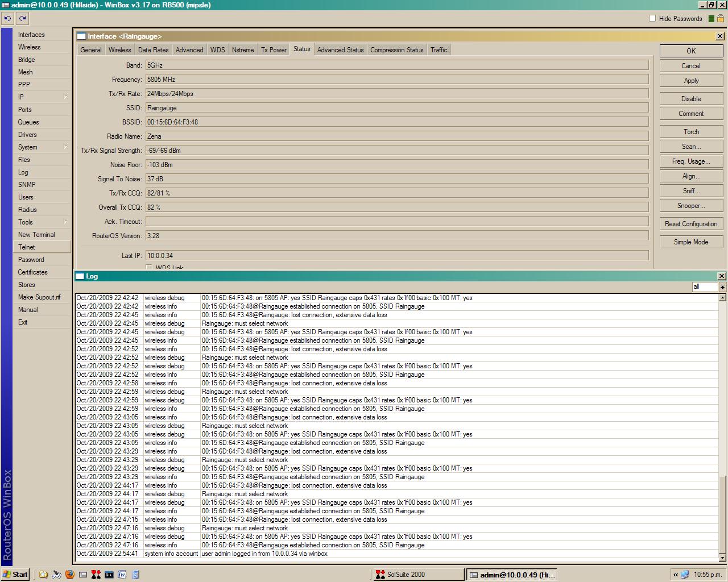Click the Undo arrow in the WinBox toolbar
Screen dimensions: 728x582
[7, 18]
